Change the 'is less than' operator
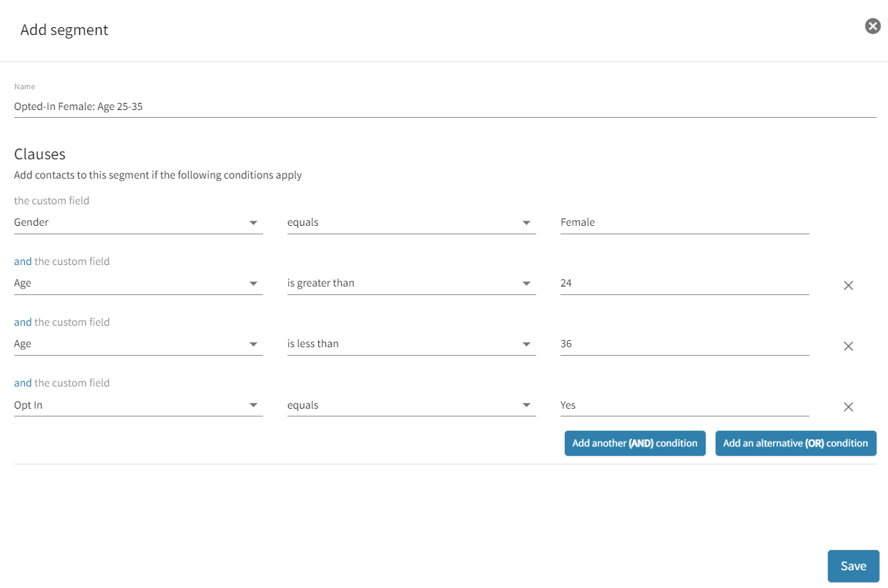This screenshot has width=888, height=588. (x=411, y=344)
